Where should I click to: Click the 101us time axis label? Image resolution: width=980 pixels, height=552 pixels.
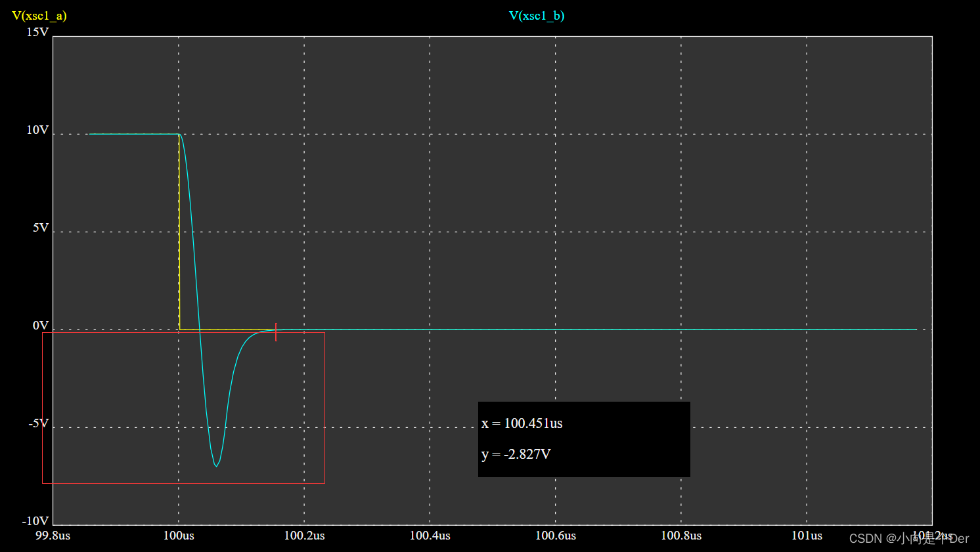807,536
